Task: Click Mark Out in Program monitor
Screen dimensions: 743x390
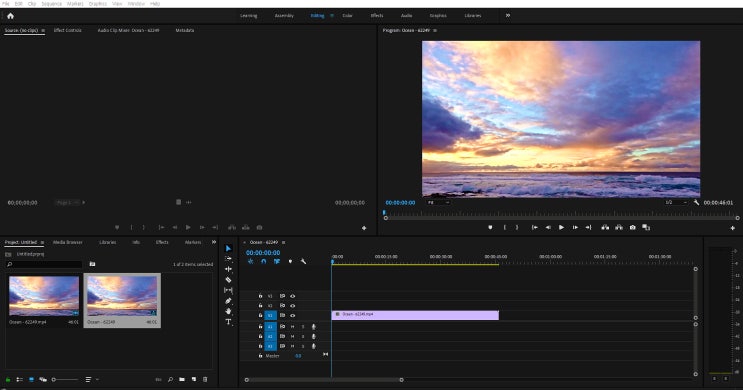Action: (517, 227)
